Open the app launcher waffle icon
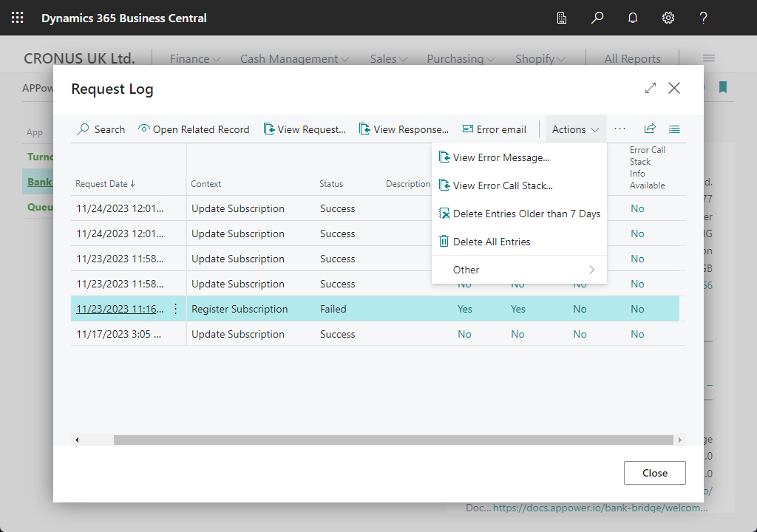Screen dimensions: 757x532 18,18
